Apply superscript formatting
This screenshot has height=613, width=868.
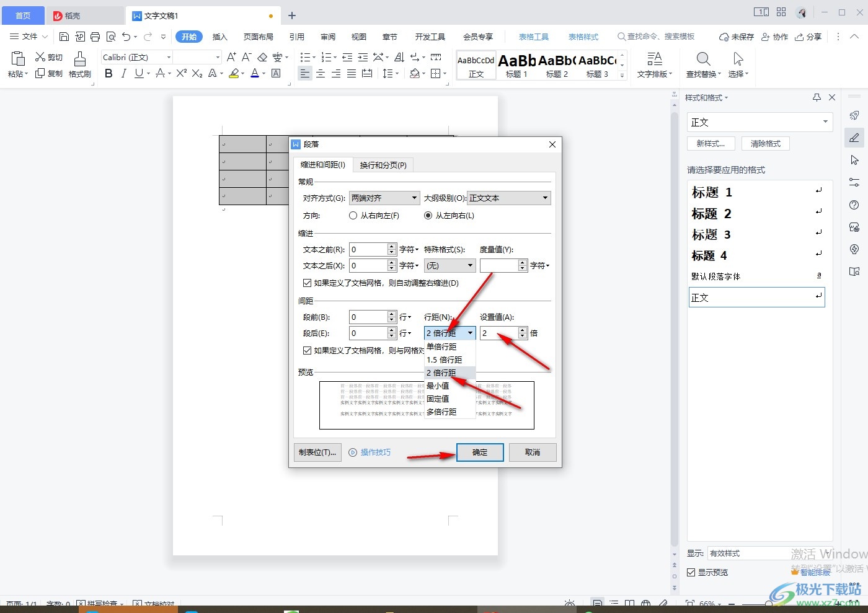(181, 73)
